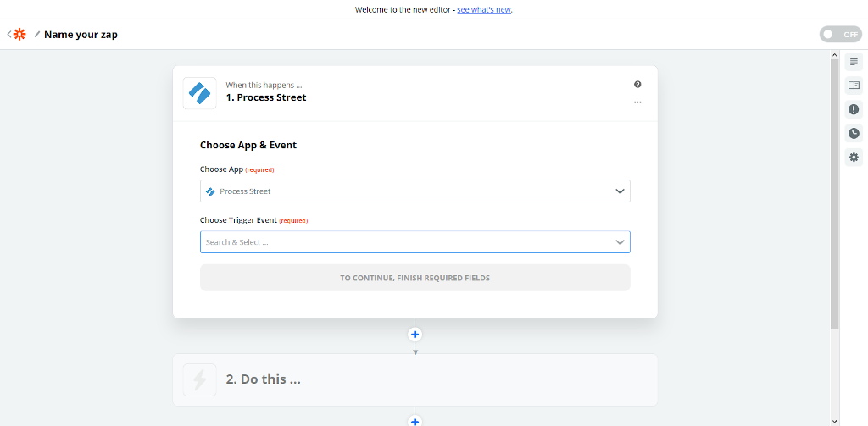The image size is (868, 426).
Task: Click the 'Choose App & Event' heading
Action: [x=248, y=145]
